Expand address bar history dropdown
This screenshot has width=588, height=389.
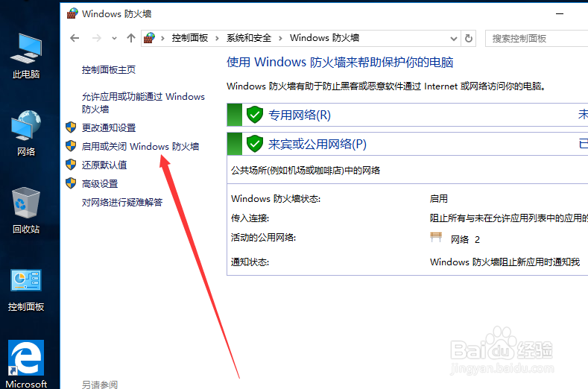[454, 38]
